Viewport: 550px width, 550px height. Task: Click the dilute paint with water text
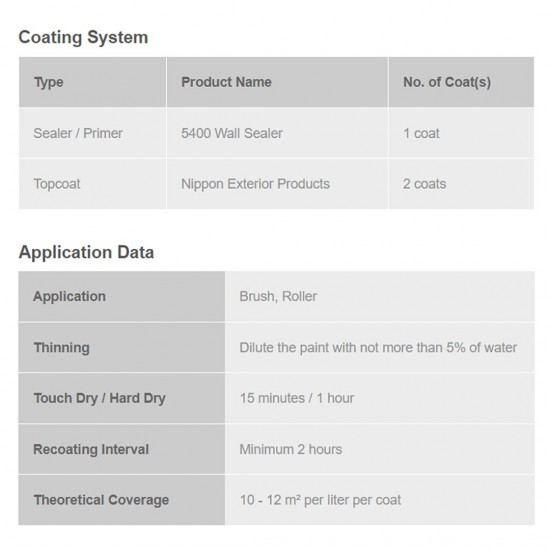(x=378, y=348)
